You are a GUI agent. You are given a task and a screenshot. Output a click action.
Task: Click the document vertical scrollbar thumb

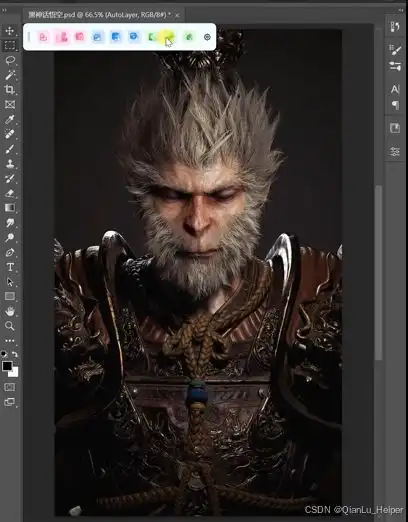pos(379,273)
